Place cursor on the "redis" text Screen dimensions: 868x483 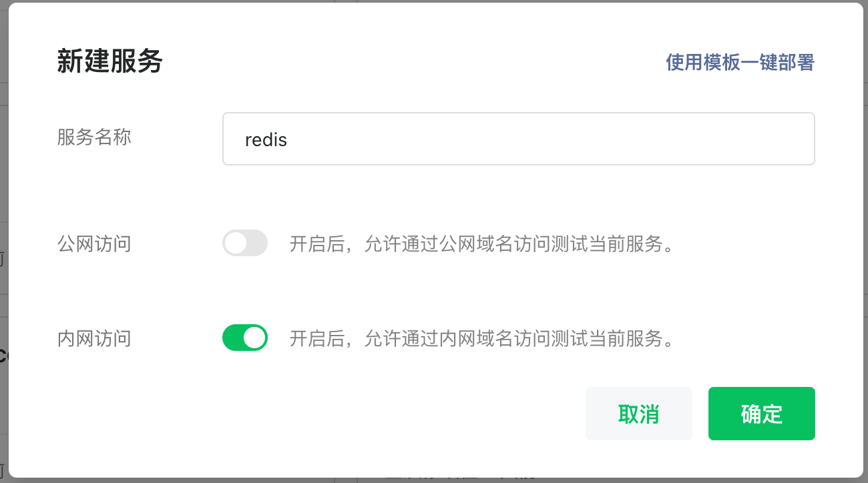[266, 140]
